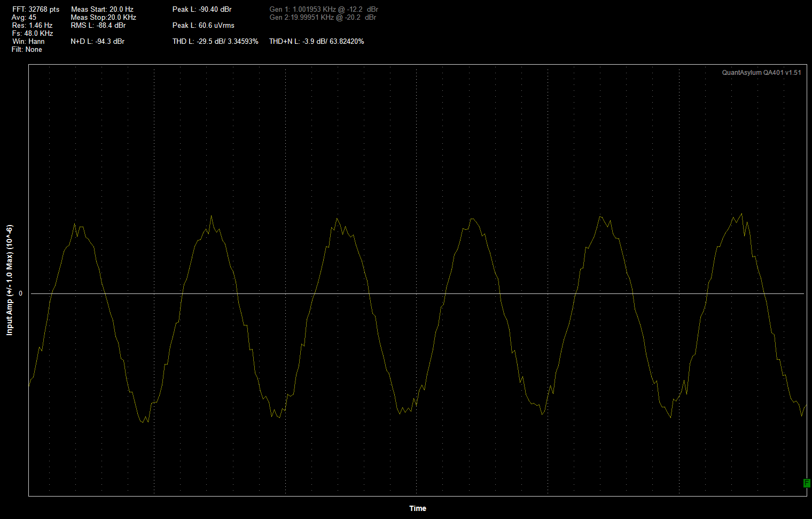Click the 'Meas Stop:20.0 KHz' text
This screenshot has width=812, height=519.
[103, 18]
